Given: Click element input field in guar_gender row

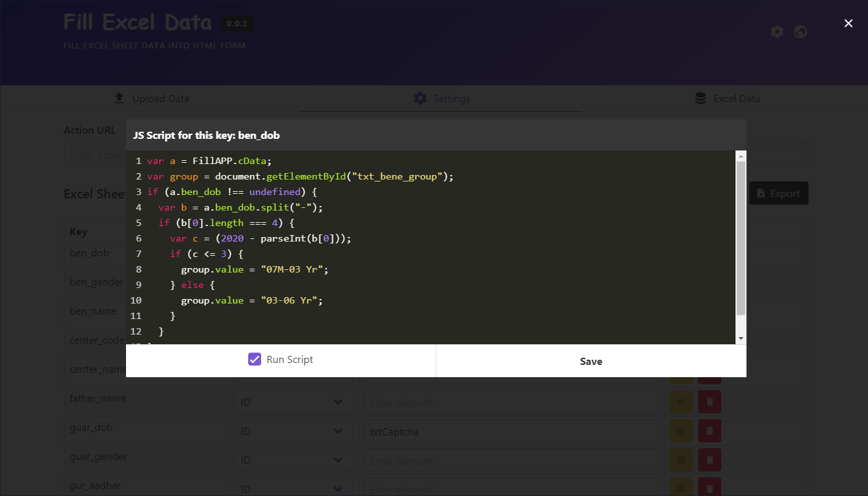Looking at the screenshot, I should point(511,460).
